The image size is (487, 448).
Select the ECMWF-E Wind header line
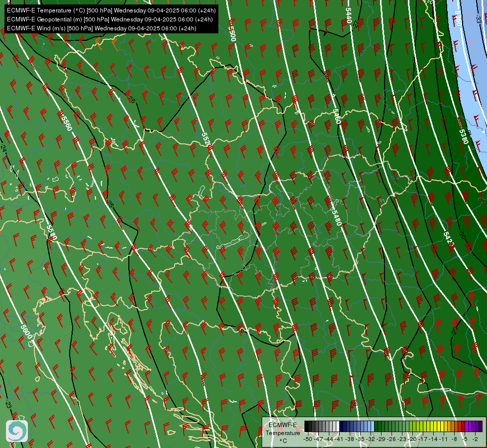pyautogui.click(x=101, y=28)
